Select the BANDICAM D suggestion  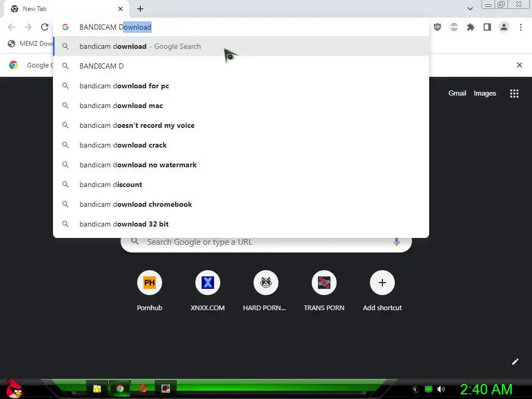(x=241, y=66)
